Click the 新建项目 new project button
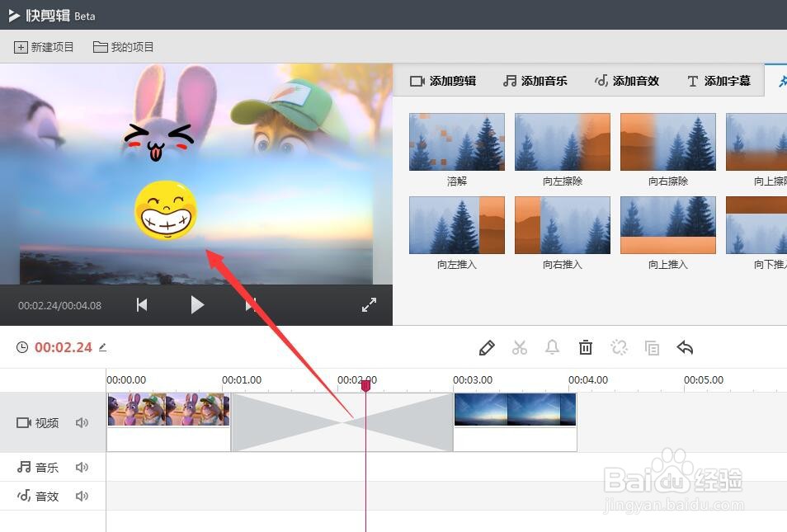The image size is (787, 532). (x=44, y=47)
